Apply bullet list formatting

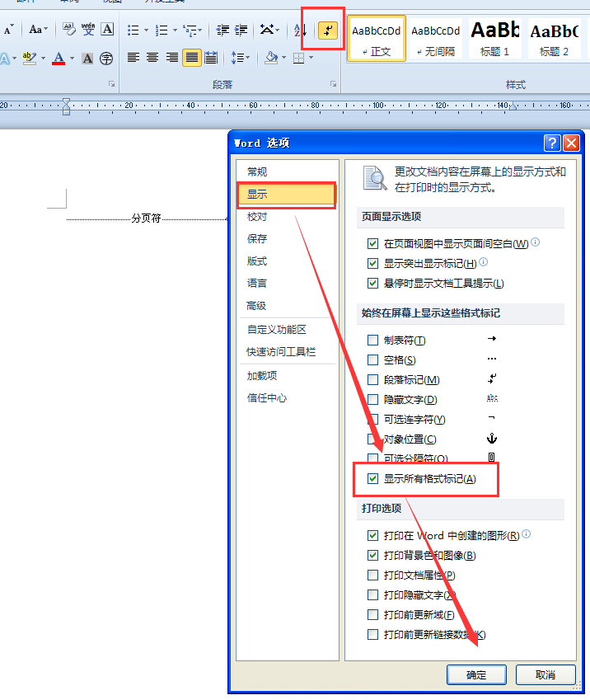coord(133,31)
